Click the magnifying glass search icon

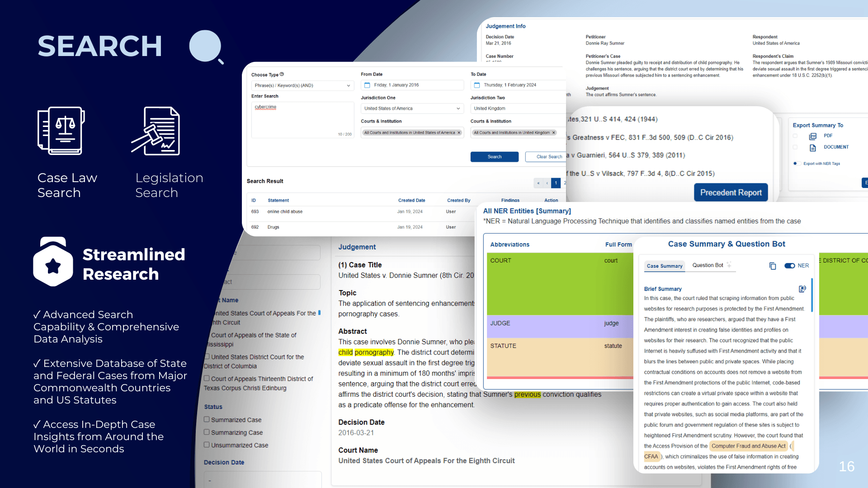coord(207,47)
